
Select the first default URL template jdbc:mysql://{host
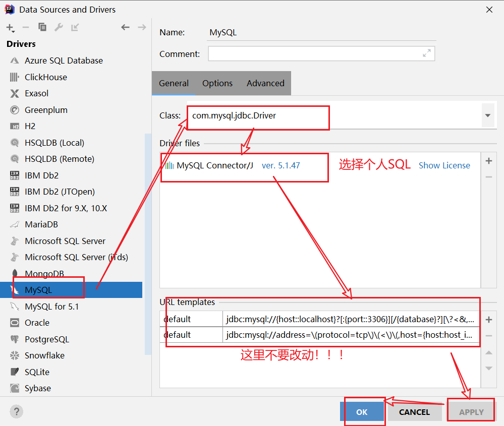[320, 319]
